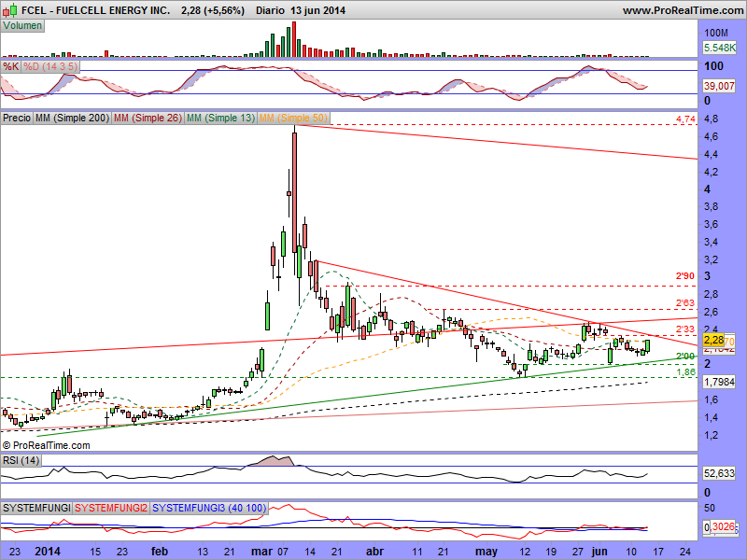
Task: Click the 5.548K volume value box
Action: [719, 48]
